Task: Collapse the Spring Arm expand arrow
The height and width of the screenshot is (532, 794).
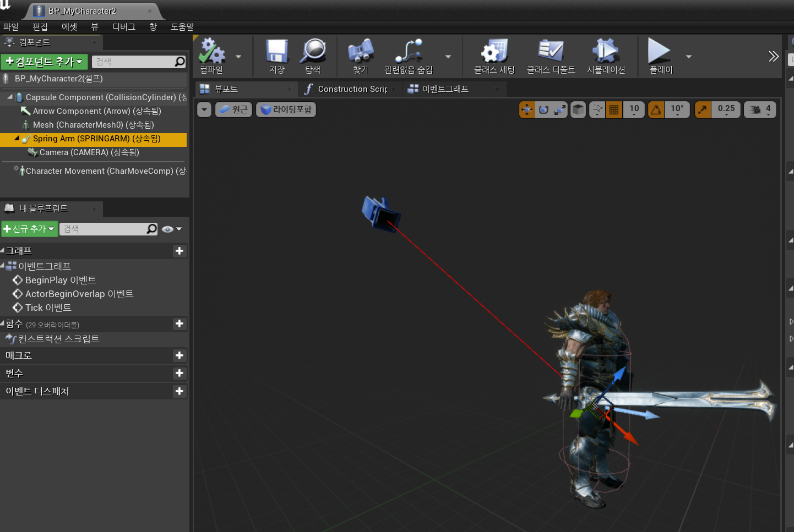Action: coord(17,138)
